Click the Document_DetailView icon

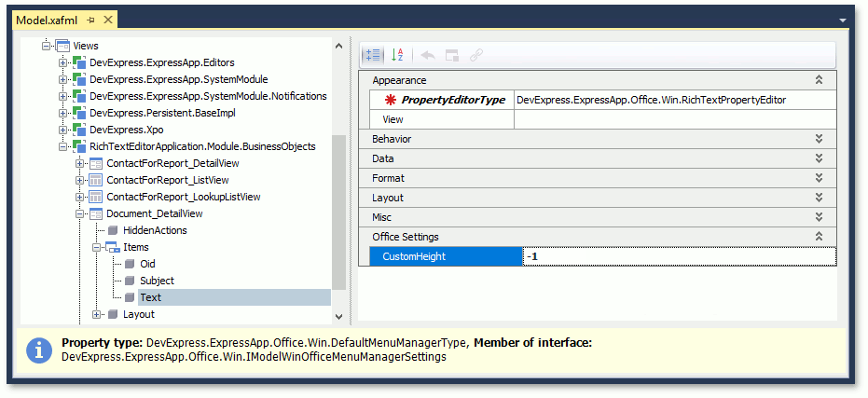(96, 213)
